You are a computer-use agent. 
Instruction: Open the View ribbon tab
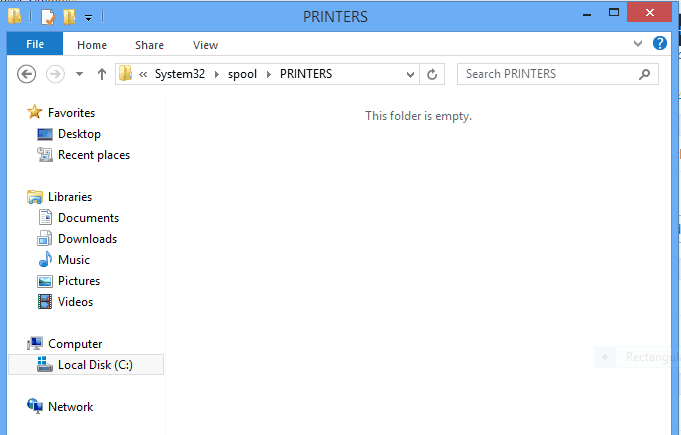tap(206, 45)
